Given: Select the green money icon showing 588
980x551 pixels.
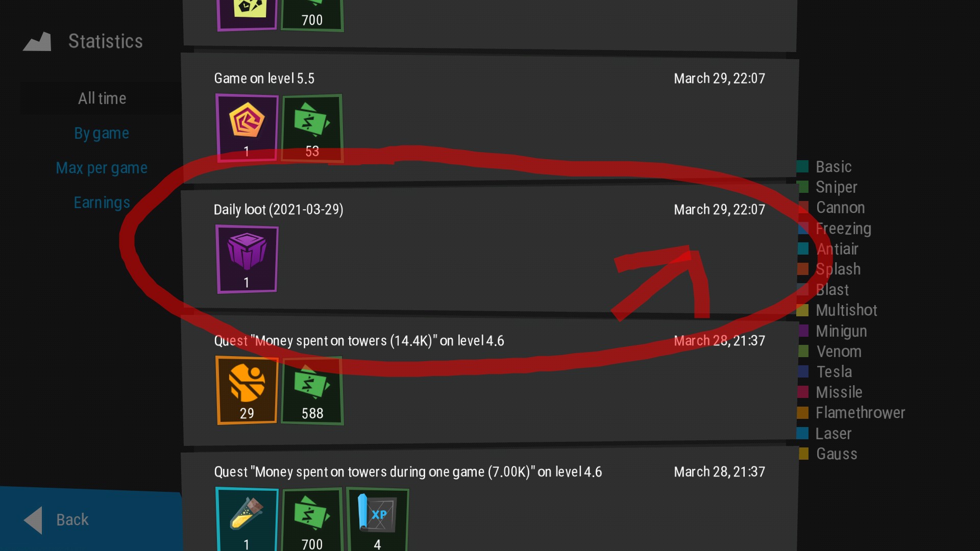Looking at the screenshot, I should tap(312, 390).
